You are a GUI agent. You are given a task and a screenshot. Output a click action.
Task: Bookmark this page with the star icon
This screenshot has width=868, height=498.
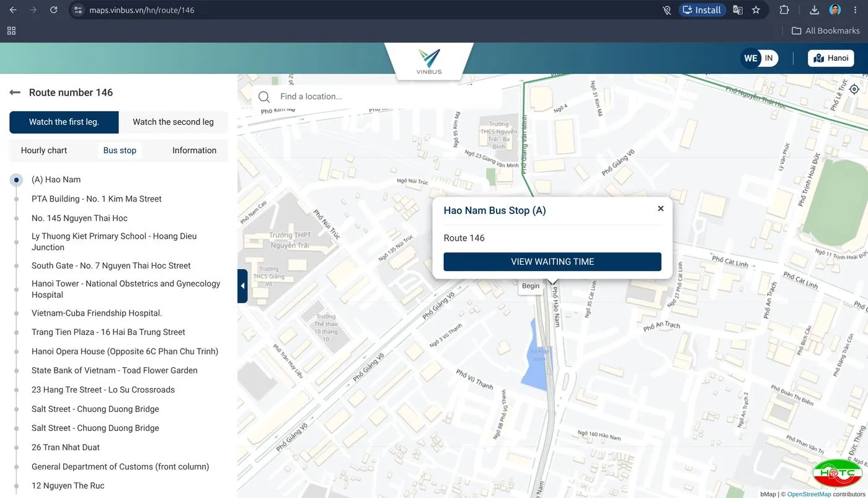(756, 10)
